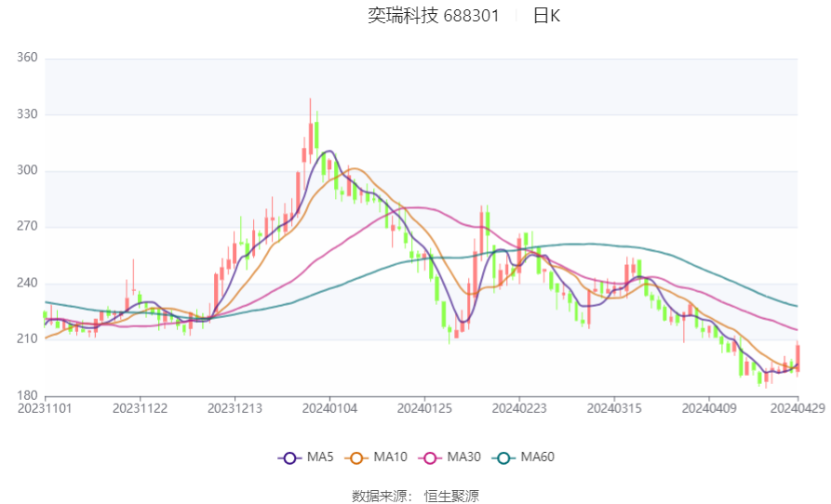Click the 日K label in title
Screen dimensions: 831x504
coord(546,16)
